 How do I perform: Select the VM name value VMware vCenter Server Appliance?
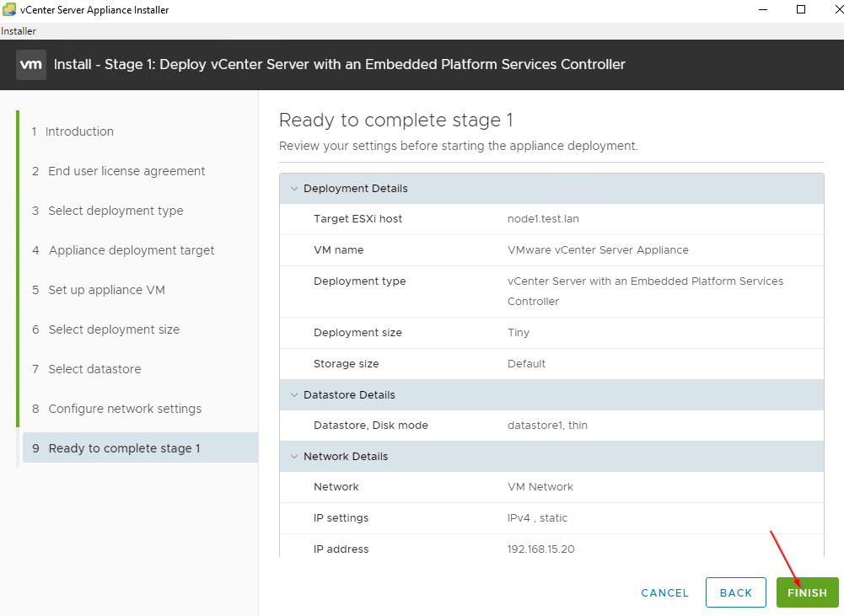coord(598,250)
